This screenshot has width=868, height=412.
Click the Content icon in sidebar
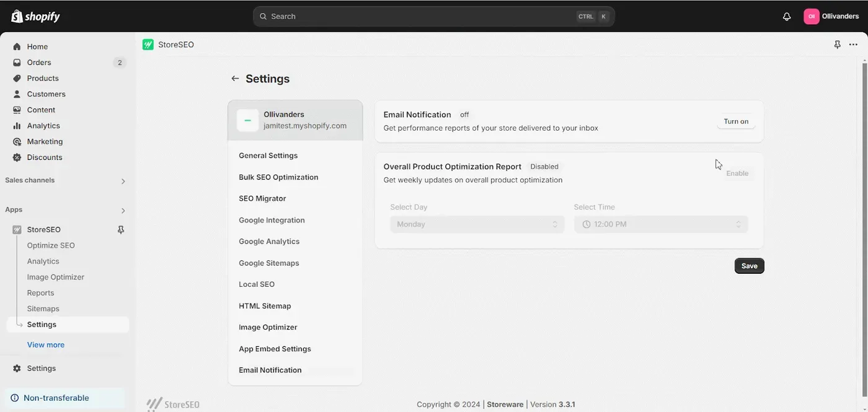pyautogui.click(x=17, y=110)
